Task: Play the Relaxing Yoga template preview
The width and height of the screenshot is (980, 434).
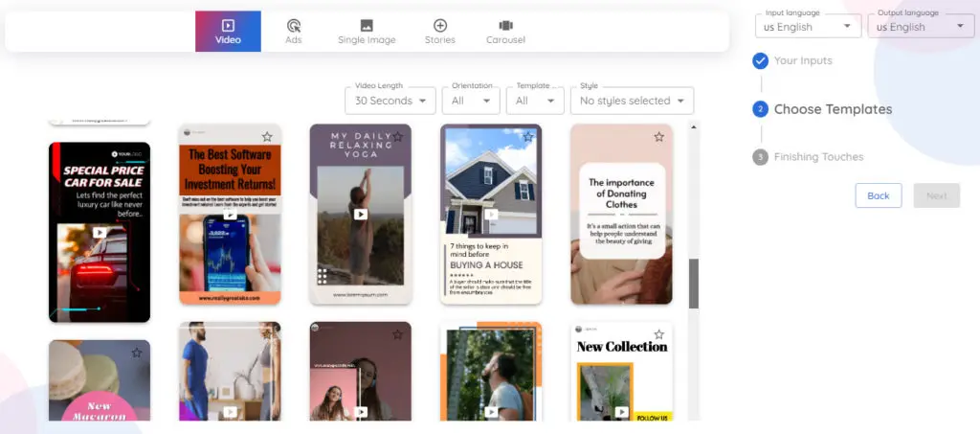Action: (361, 214)
